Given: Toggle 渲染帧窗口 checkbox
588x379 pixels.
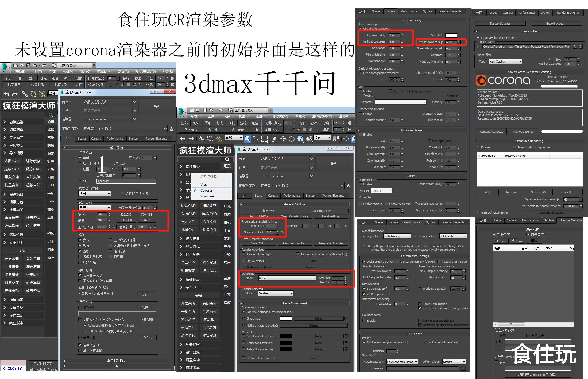Looking at the screenshot, I should [80, 345].
